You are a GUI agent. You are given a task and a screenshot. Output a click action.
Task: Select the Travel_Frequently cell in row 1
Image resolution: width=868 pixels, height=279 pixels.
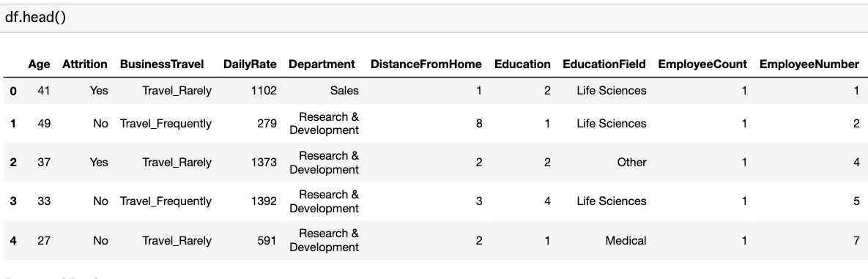[166, 124]
